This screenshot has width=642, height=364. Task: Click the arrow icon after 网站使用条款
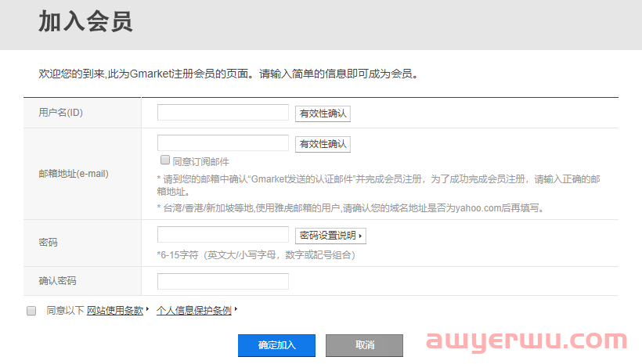pos(147,309)
